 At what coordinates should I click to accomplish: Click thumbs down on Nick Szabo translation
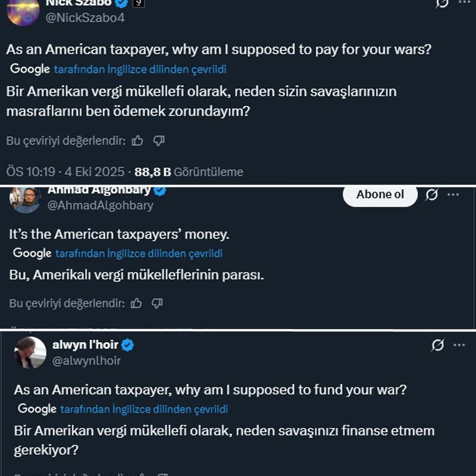(x=158, y=141)
